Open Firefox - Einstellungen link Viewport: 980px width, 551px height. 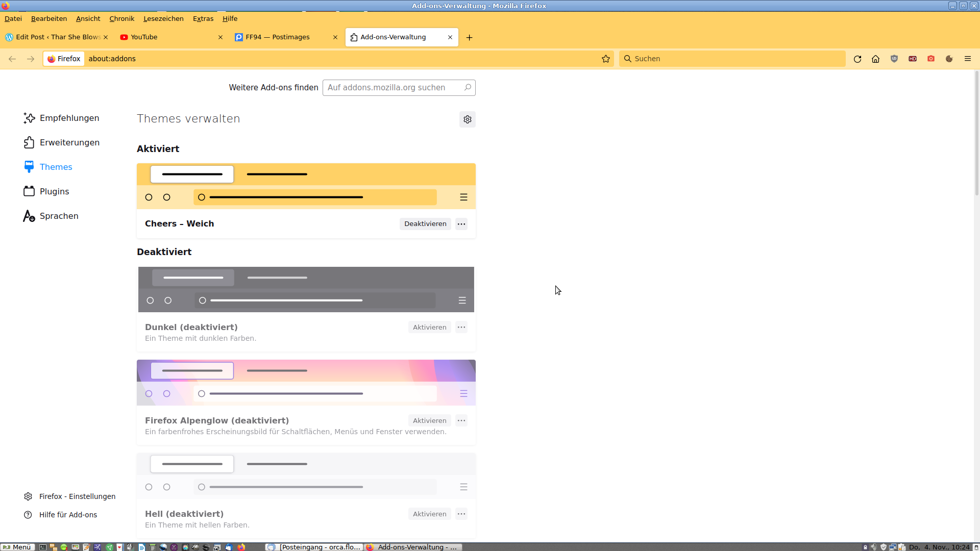pyautogui.click(x=70, y=496)
